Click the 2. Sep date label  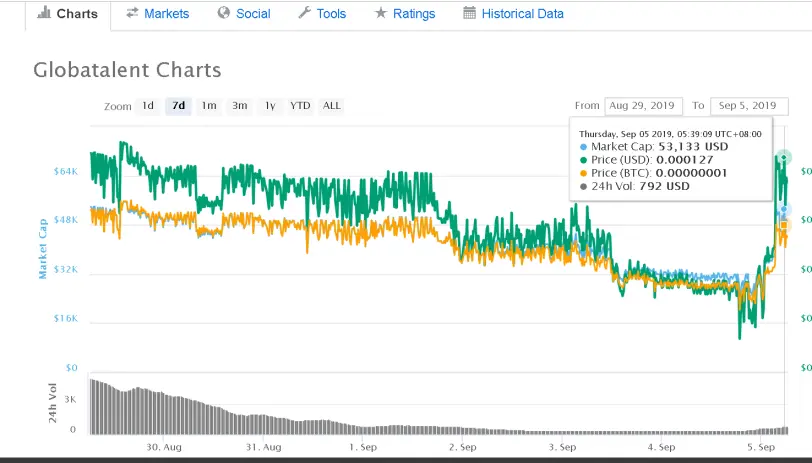click(x=462, y=447)
